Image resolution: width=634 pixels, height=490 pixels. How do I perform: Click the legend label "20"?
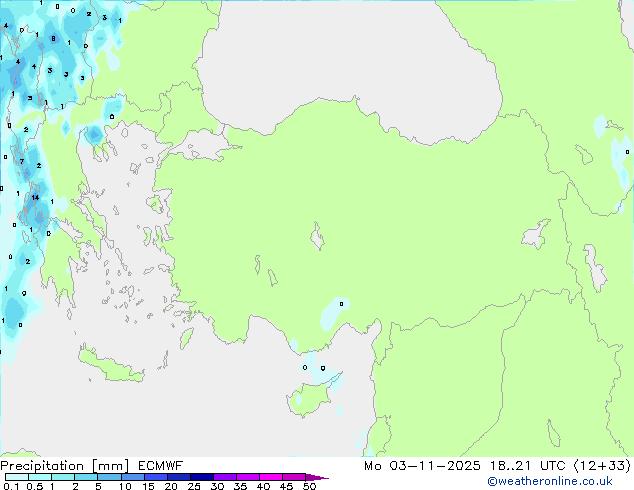click(x=171, y=486)
